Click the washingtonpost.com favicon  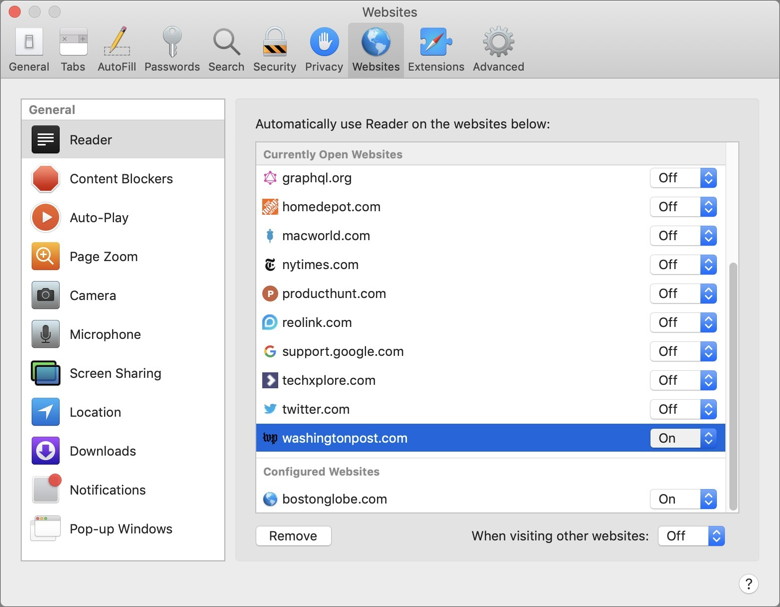pyautogui.click(x=270, y=438)
